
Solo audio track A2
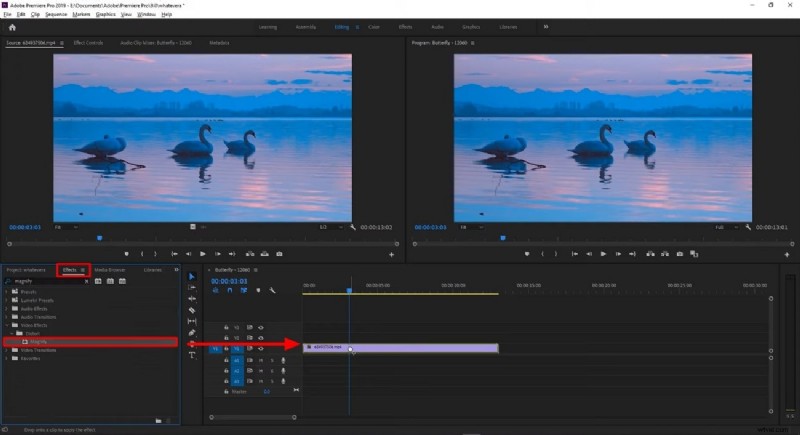coord(272,371)
